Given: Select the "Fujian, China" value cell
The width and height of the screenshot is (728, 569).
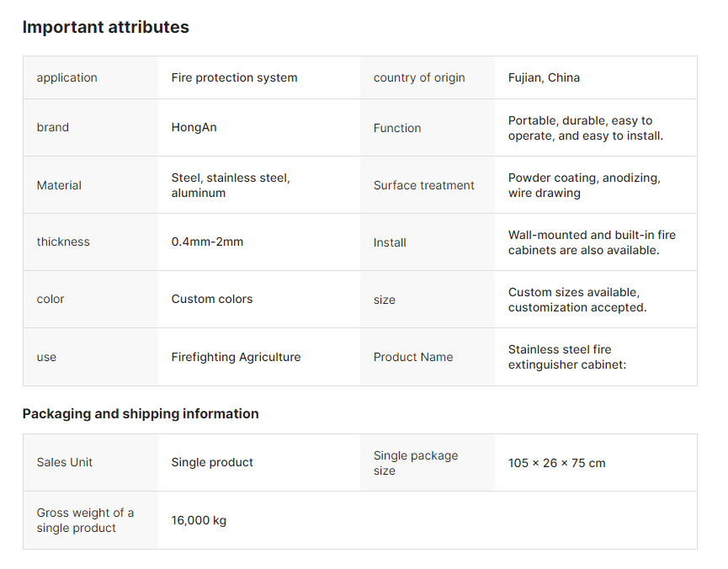Looking at the screenshot, I should click(x=544, y=77).
